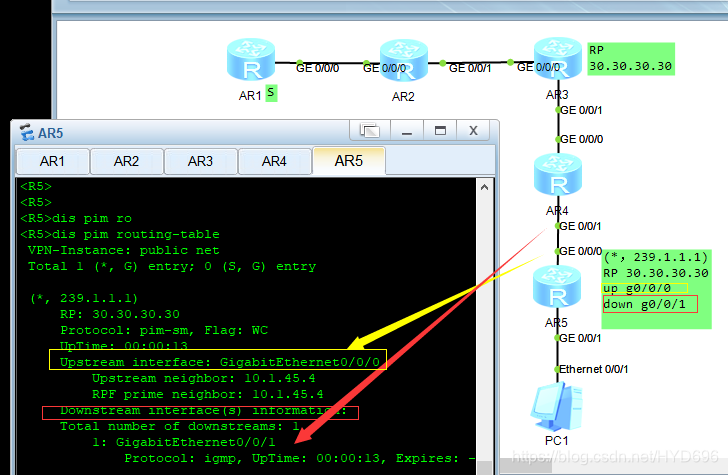This screenshot has width=728, height=475.
Task: Click the AR5 window title text
Action: click(x=50, y=133)
